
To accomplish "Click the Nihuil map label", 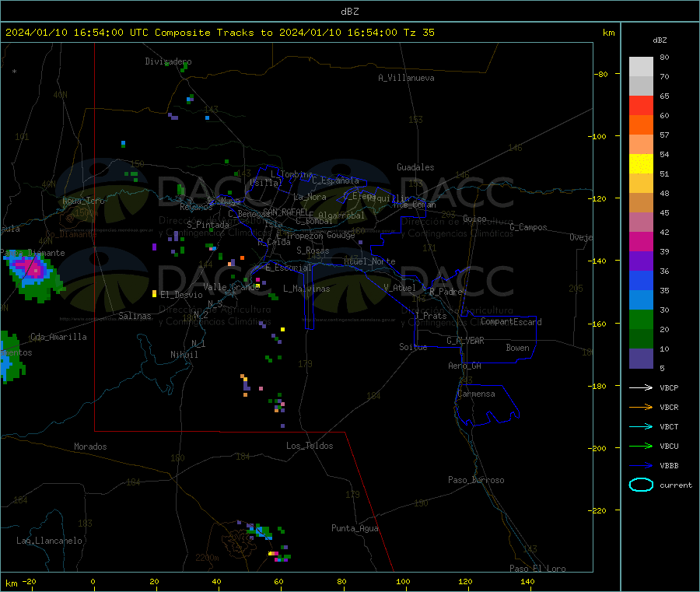I will click(x=184, y=355).
